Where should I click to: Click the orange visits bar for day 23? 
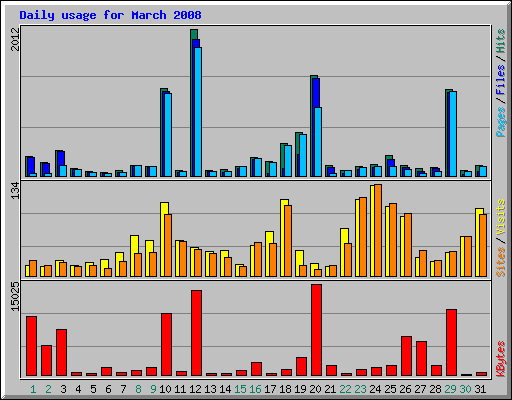[x=363, y=237]
